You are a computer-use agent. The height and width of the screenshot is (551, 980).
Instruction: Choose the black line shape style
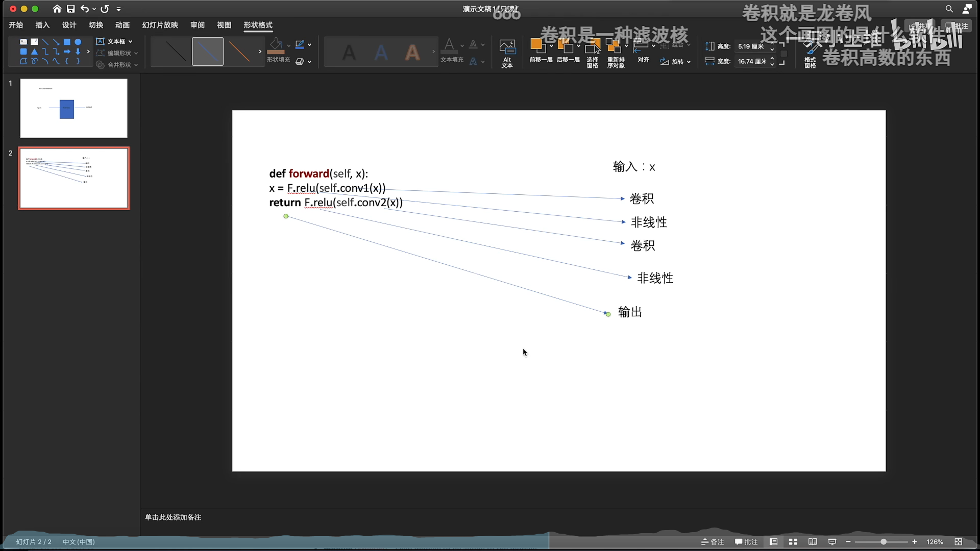pyautogui.click(x=176, y=52)
